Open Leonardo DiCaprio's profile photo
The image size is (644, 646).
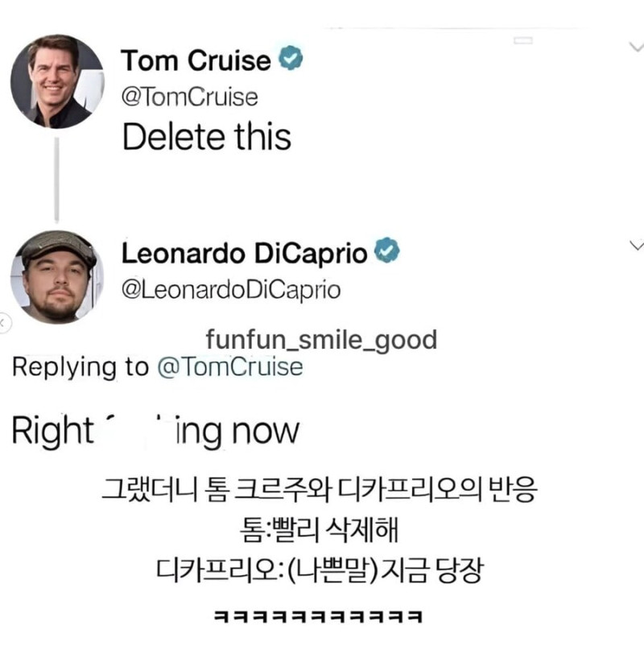click(x=55, y=274)
